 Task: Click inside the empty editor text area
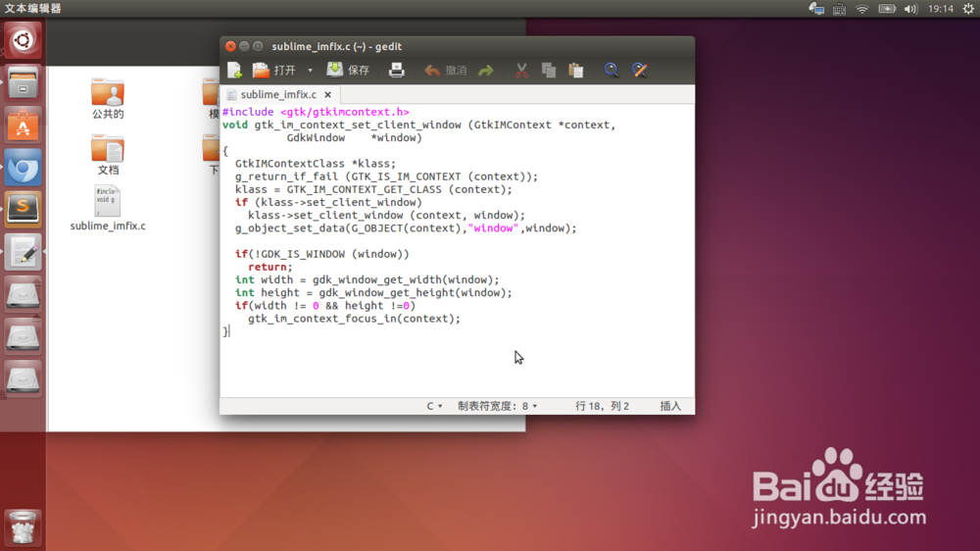pyautogui.click(x=457, y=366)
